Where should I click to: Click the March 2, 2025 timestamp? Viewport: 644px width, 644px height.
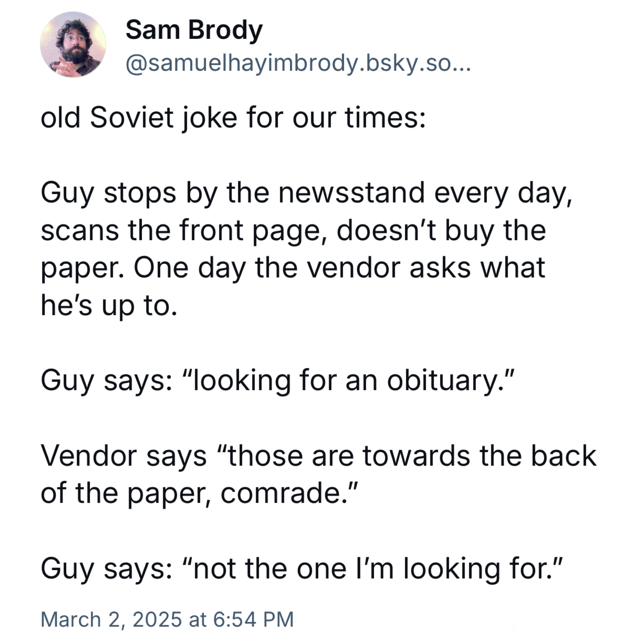coord(167,620)
